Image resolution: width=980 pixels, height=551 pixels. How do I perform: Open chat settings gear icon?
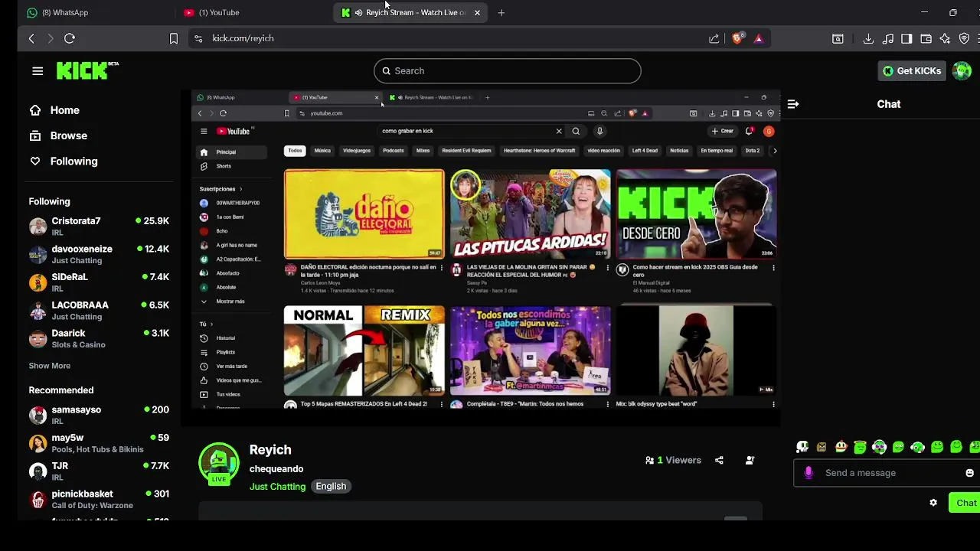[933, 503]
